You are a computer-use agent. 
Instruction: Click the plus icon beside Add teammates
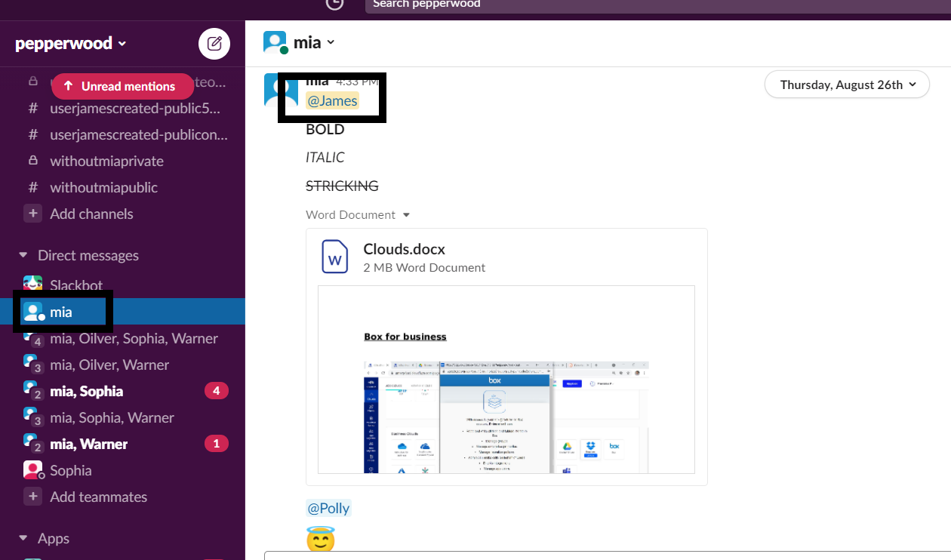(x=32, y=497)
